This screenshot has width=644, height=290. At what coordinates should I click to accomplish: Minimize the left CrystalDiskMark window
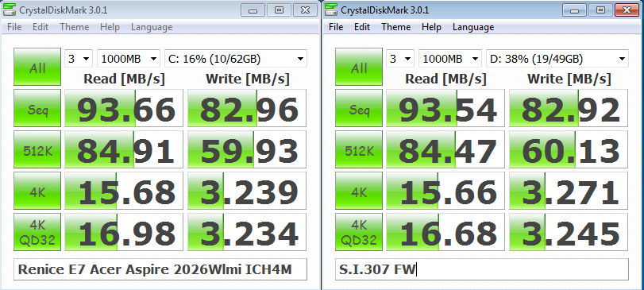pos(253,10)
